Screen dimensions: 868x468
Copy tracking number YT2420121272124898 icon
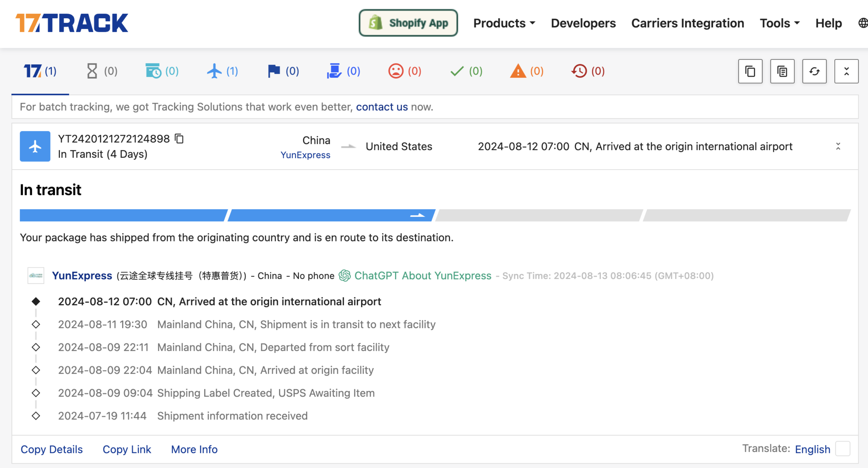[x=179, y=138]
